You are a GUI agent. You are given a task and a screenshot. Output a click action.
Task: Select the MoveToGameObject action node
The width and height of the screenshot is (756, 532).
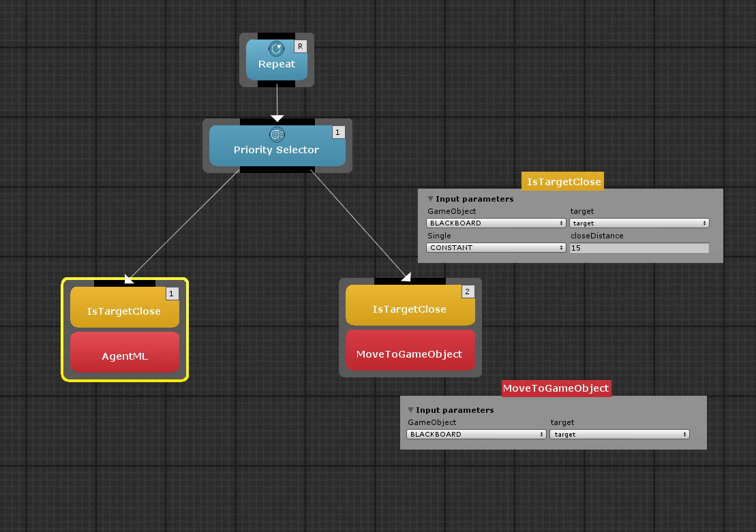pyautogui.click(x=409, y=353)
